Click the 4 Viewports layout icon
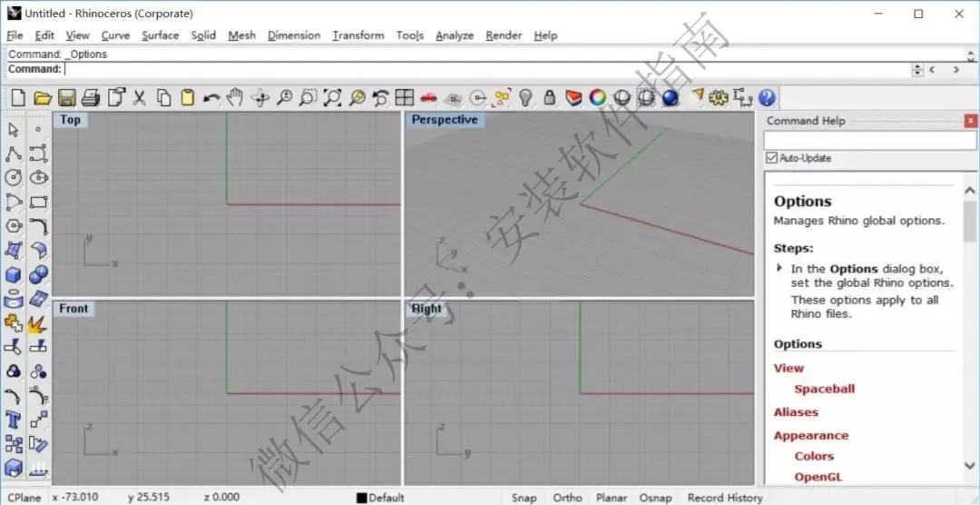Screen dimensions: 980x505 [405, 97]
